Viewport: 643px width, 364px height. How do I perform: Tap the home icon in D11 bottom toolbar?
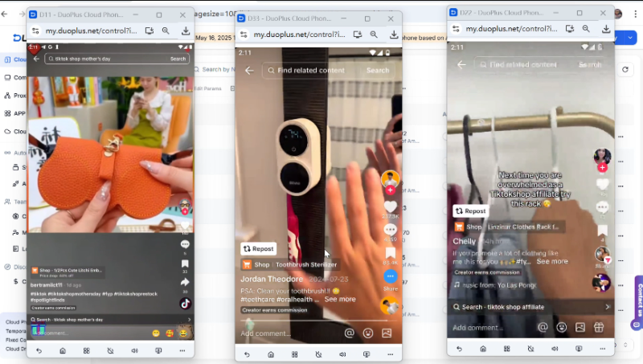coord(63,350)
